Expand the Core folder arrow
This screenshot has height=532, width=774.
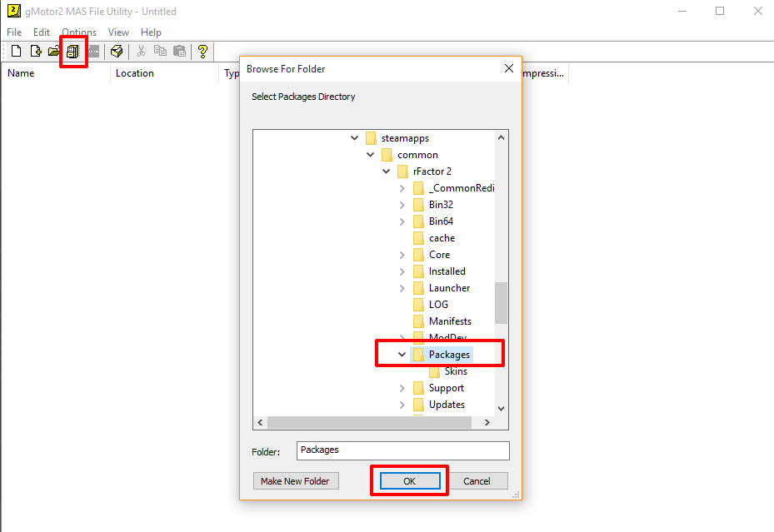click(402, 255)
